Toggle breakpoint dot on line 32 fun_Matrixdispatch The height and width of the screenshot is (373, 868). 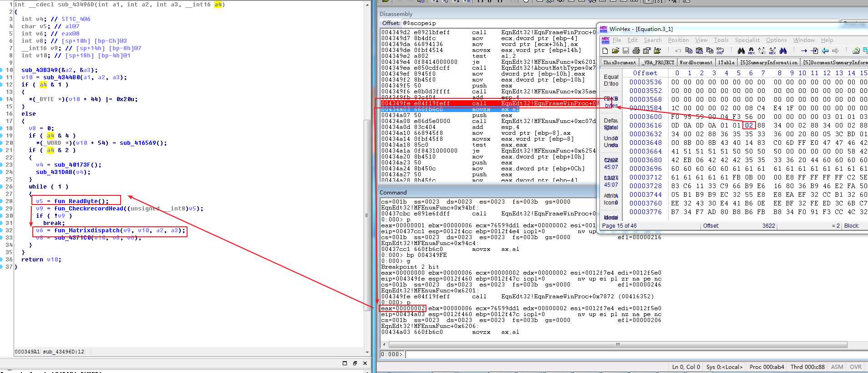coord(2,230)
